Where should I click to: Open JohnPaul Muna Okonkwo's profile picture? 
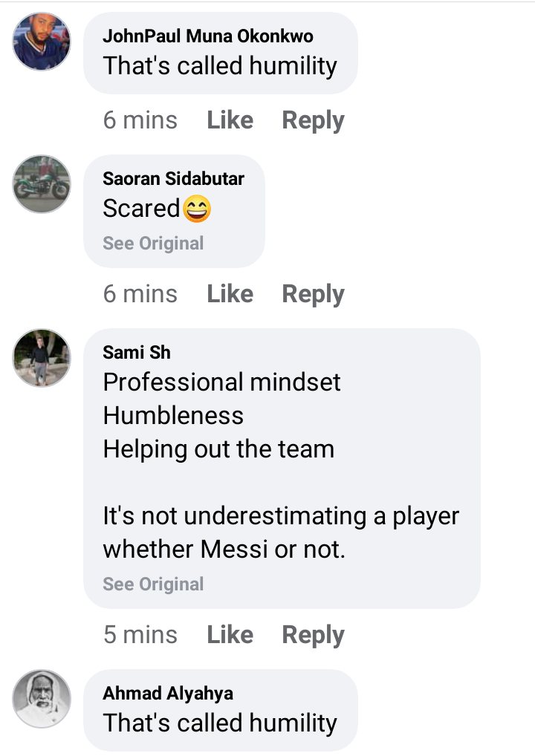point(42,42)
